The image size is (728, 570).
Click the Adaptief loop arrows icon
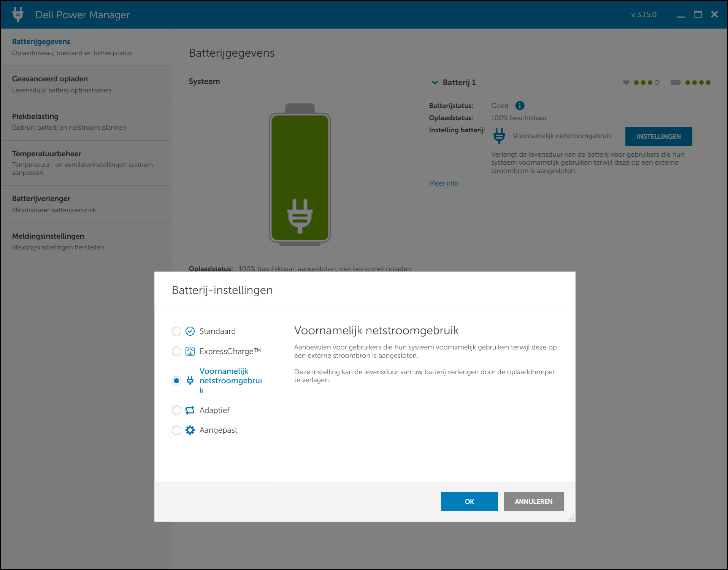190,410
